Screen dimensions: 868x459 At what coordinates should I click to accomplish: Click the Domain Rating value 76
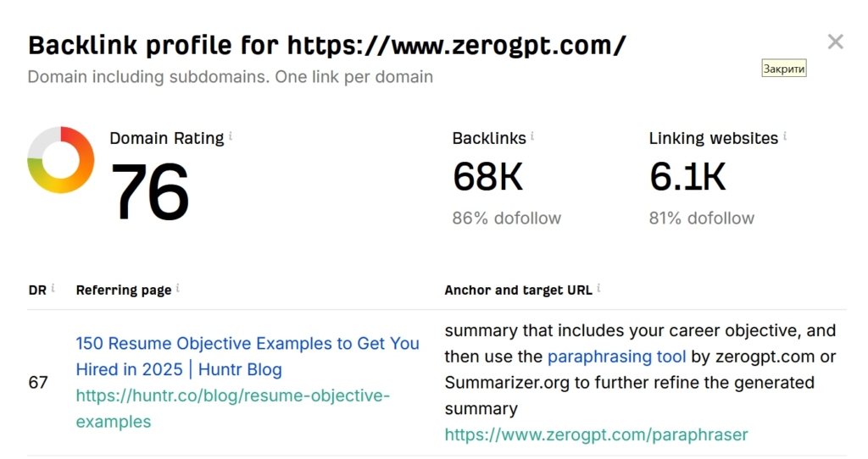[149, 191]
